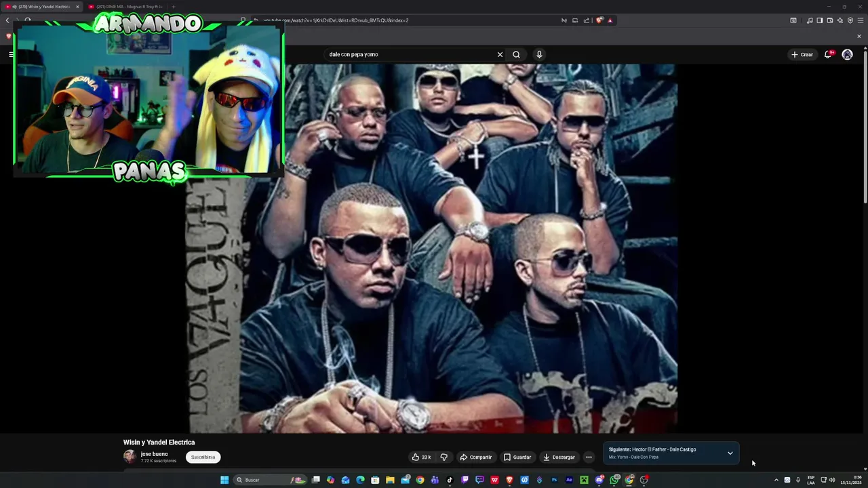Open Microsoft Edge from the taskbar
868x488 pixels.
tap(360, 480)
